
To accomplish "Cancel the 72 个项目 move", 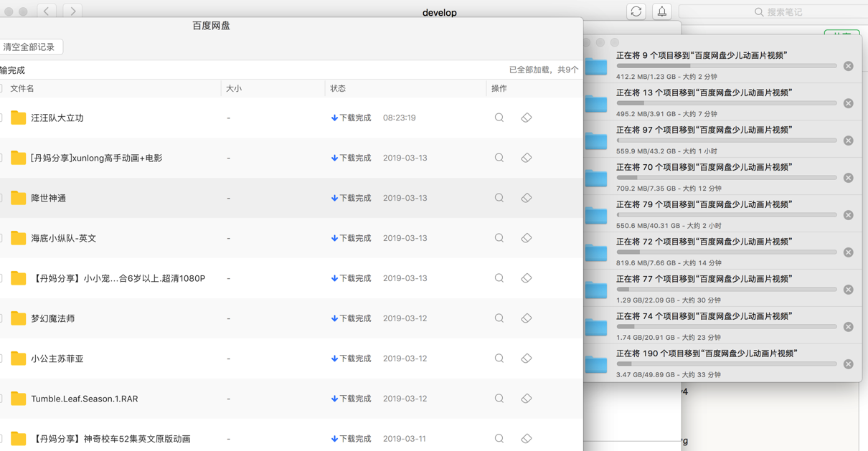I will tap(849, 252).
